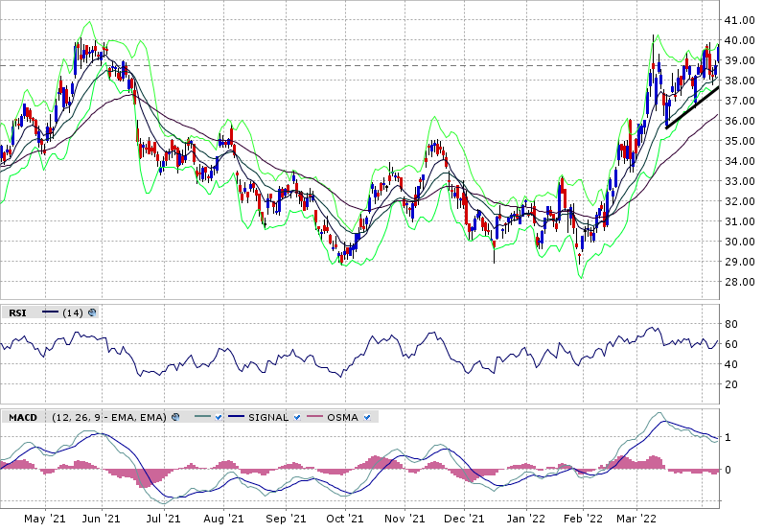Click the RSI line color swatch
Screen dimensions: 763x532
coord(50,312)
